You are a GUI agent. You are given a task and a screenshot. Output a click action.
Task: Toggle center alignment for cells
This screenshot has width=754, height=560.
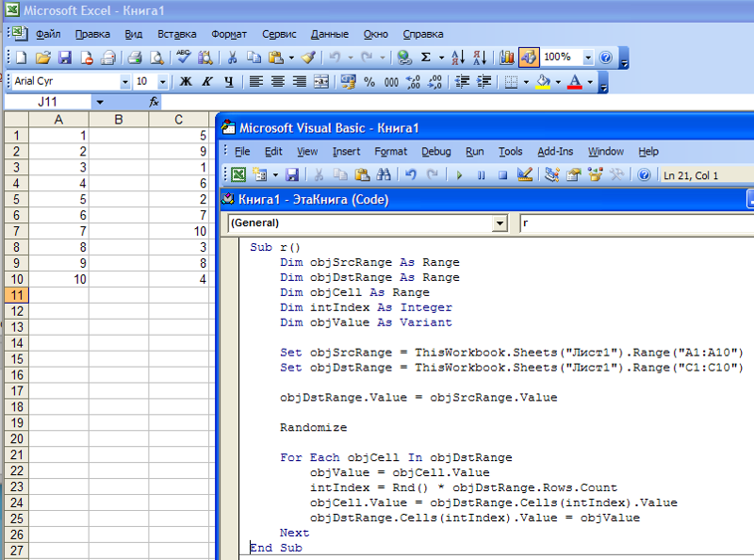(277, 82)
